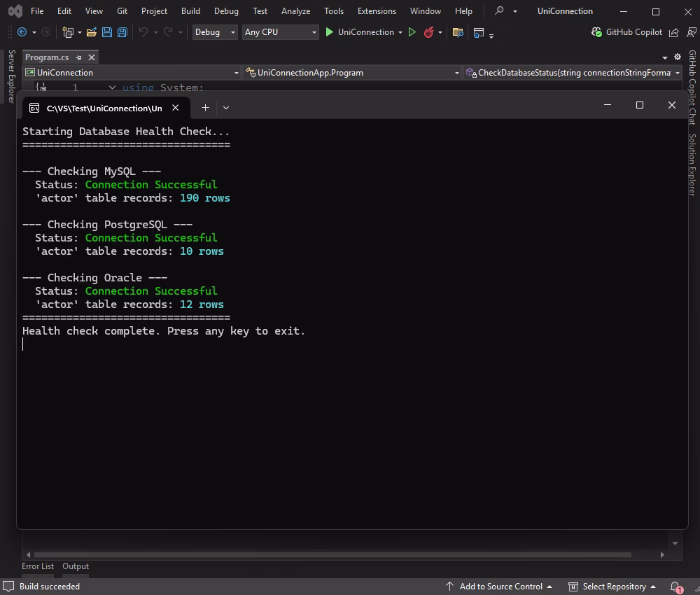Open the Edit menu
700x595 pixels.
64,11
